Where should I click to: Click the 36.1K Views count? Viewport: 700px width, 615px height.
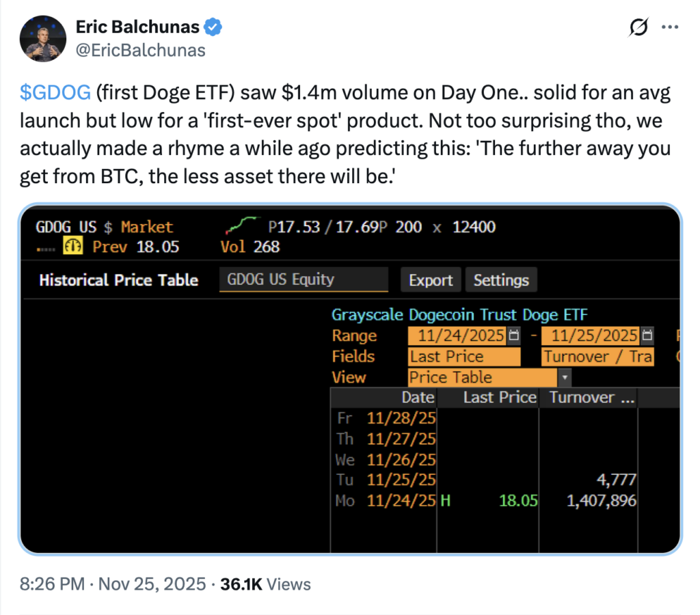(x=265, y=584)
